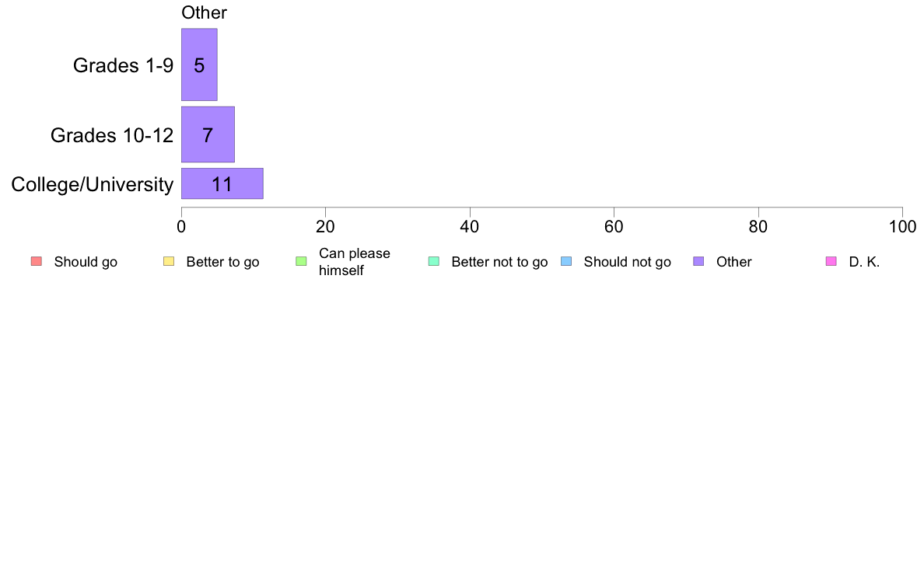Click the 100 tick label on the x-axis
924x572 pixels.
[902, 227]
